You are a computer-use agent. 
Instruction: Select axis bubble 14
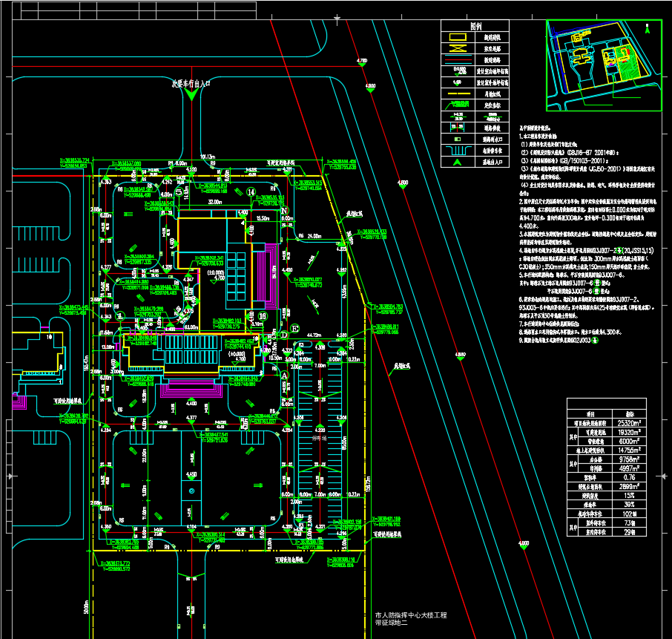pyautogui.click(x=251, y=192)
